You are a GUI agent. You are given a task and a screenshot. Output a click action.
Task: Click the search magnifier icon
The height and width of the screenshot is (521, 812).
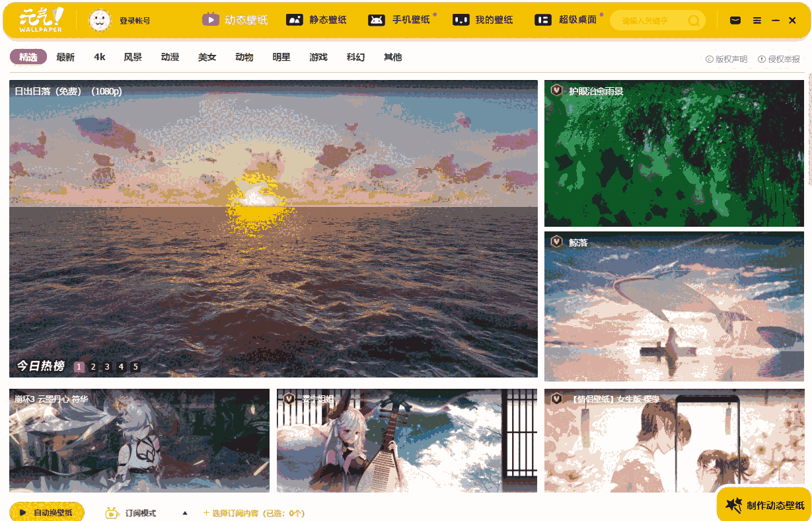(x=694, y=20)
